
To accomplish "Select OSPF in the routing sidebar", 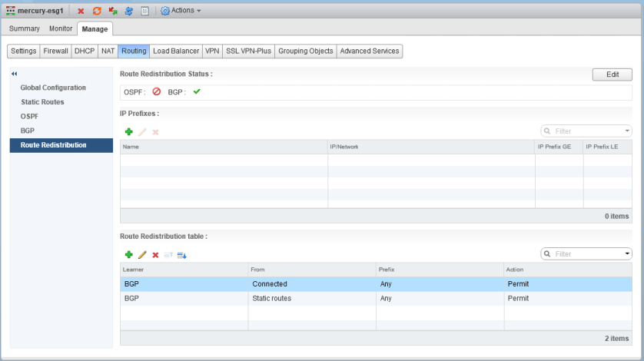I will pos(29,116).
